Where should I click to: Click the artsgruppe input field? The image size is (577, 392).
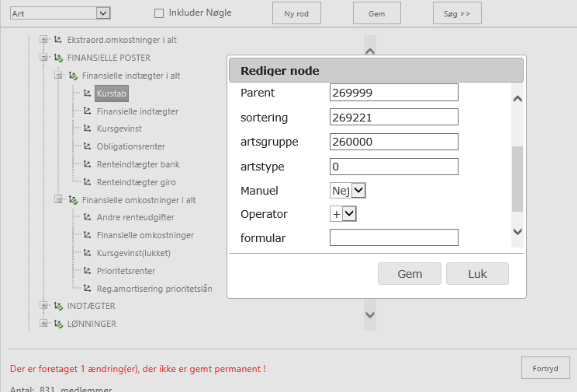click(x=394, y=142)
